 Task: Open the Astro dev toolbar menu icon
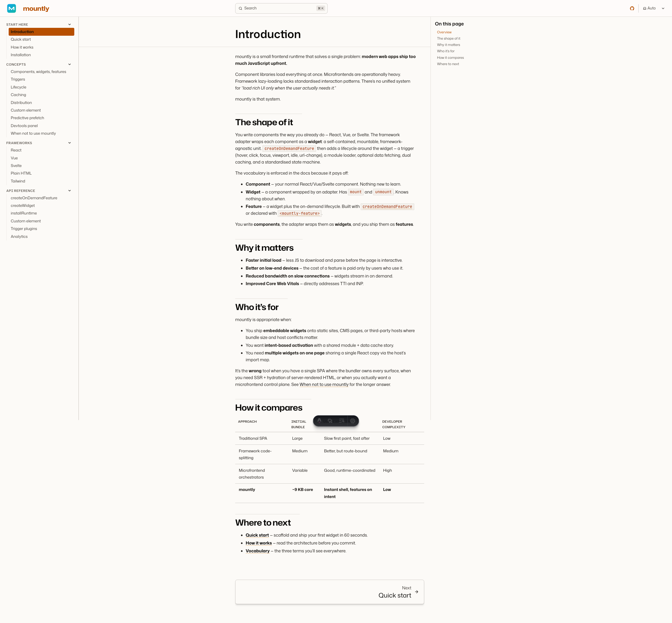tap(319, 421)
